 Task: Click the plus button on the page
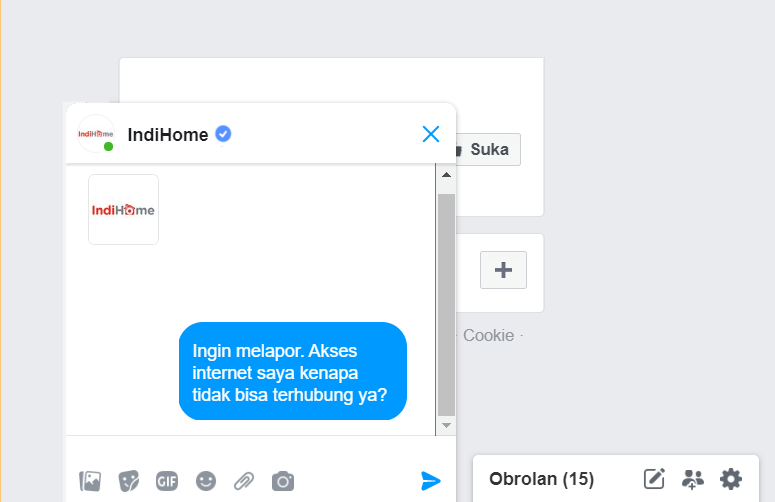(504, 270)
